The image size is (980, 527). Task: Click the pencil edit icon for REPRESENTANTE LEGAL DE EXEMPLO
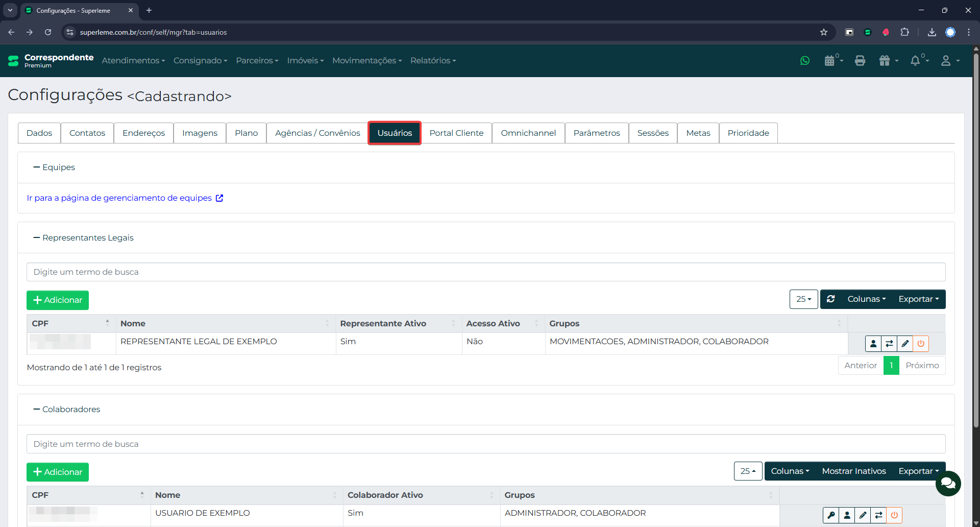coord(905,344)
